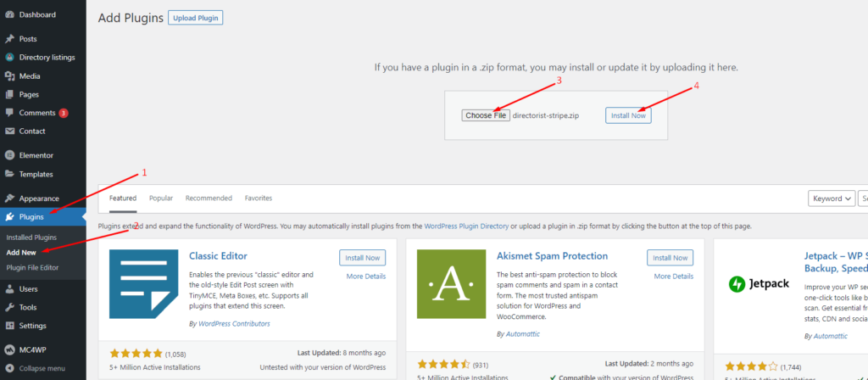Install the Classic Editor plugin

[x=363, y=258]
